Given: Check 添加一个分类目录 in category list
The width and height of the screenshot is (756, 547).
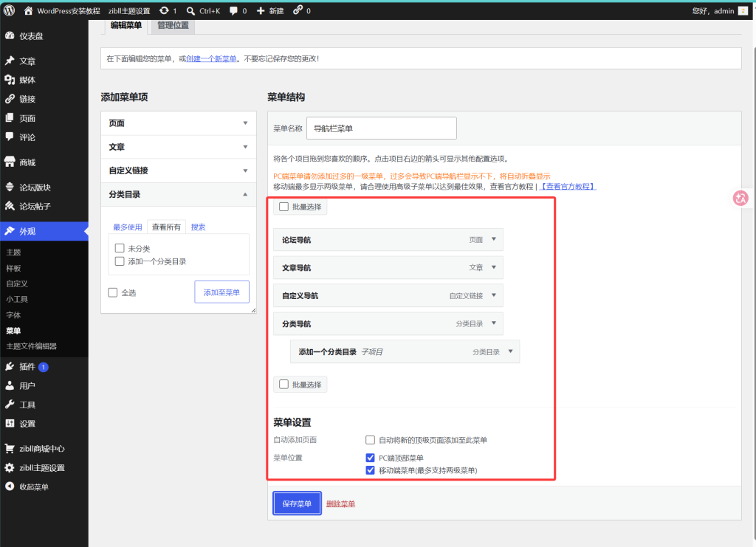Looking at the screenshot, I should point(120,261).
